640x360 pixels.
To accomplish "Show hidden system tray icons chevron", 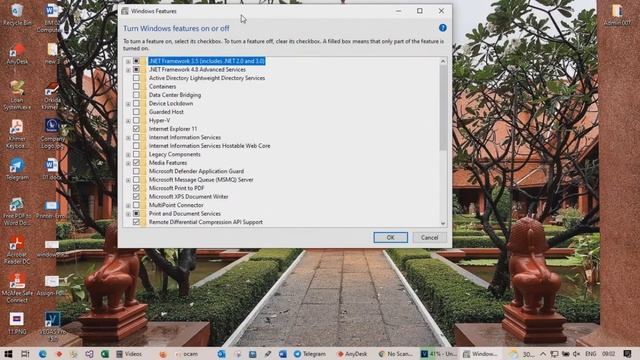I will tap(543, 354).
